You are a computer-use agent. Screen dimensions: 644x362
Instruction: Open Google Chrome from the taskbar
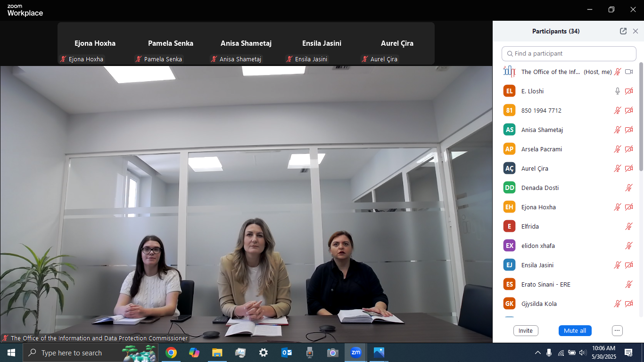click(x=171, y=353)
